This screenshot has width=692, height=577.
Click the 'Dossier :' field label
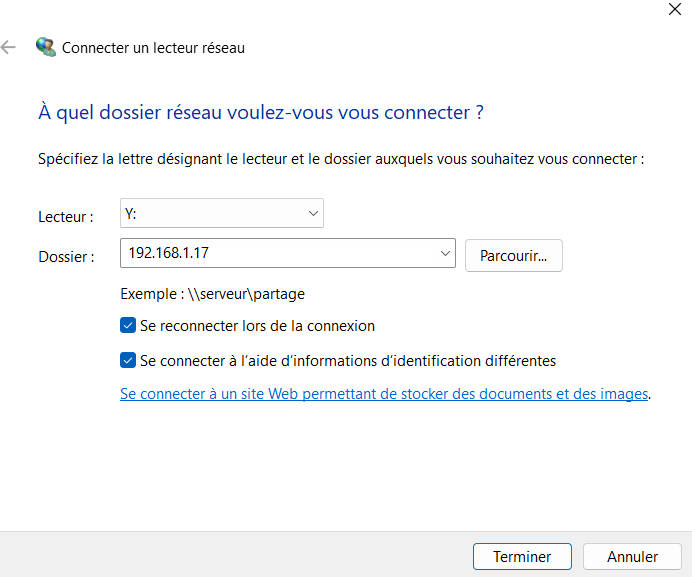tap(66, 256)
